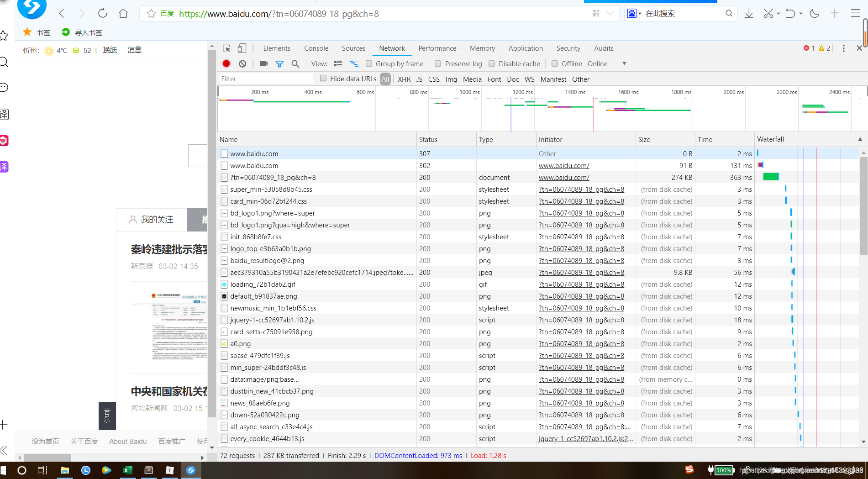Open Excel from the taskbar
Viewport: 868px width, 479px height.
click(x=128, y=470)
